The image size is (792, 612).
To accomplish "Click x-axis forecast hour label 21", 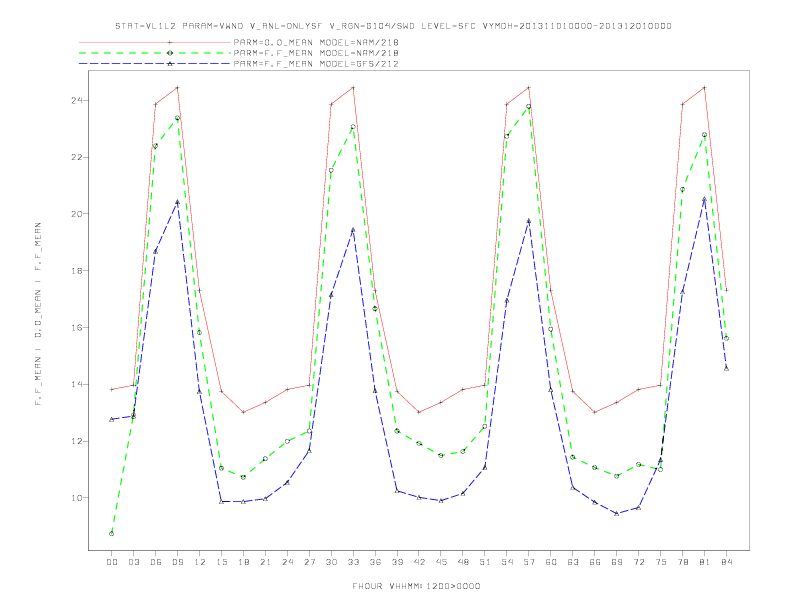I will pyautogui.click(x=265, y=562).
